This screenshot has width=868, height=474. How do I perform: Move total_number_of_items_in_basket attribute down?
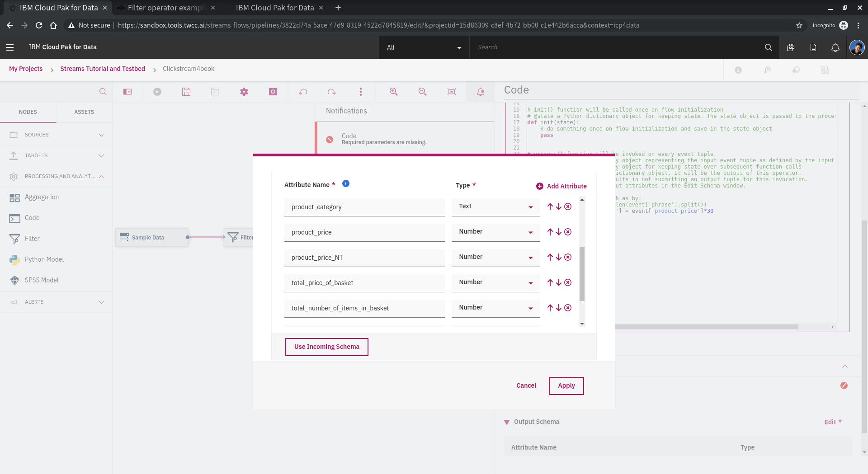[559, 308]
